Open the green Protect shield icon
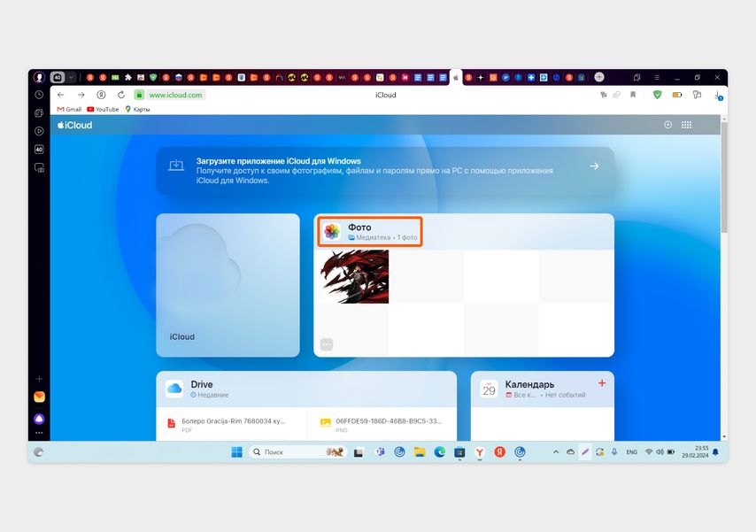This screenshot has width=756, height=532. [x=657, y=95]
